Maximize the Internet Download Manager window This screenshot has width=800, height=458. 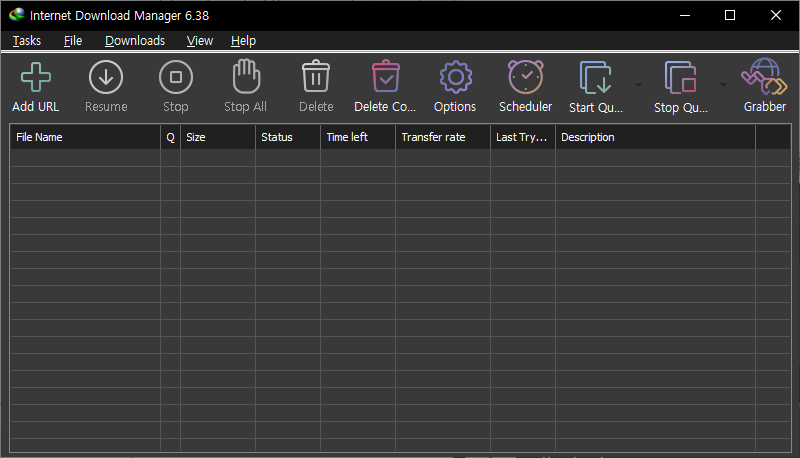tap(730, 15)
